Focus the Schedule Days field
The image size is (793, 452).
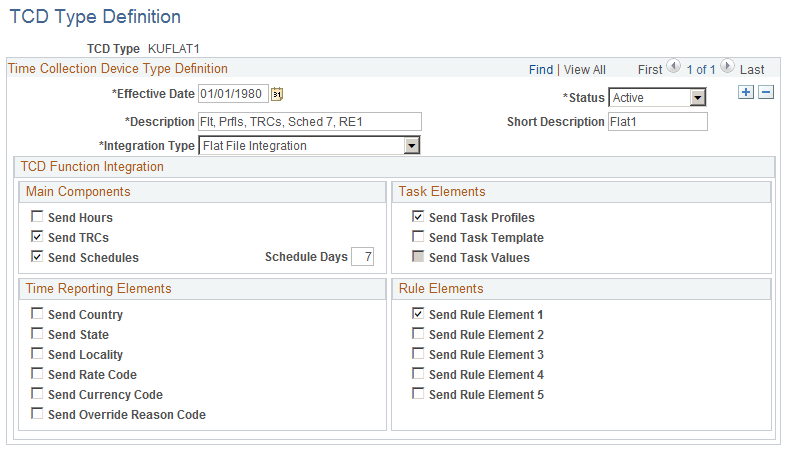coord(363,257)
